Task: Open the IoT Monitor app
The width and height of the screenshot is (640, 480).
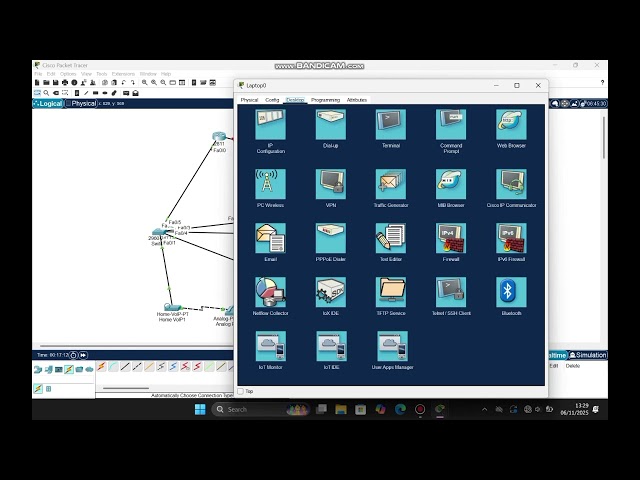Action: coord(270,346)
